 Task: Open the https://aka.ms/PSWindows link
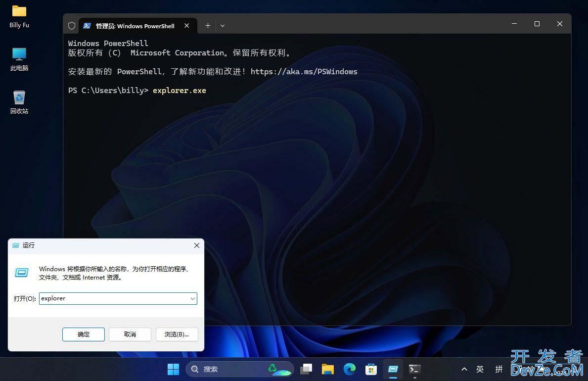(x=304, y=71)
